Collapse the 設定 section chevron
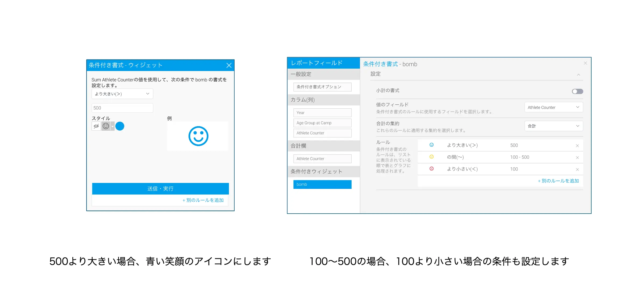This screenshot has height=290, width=644. pos(578,75)
